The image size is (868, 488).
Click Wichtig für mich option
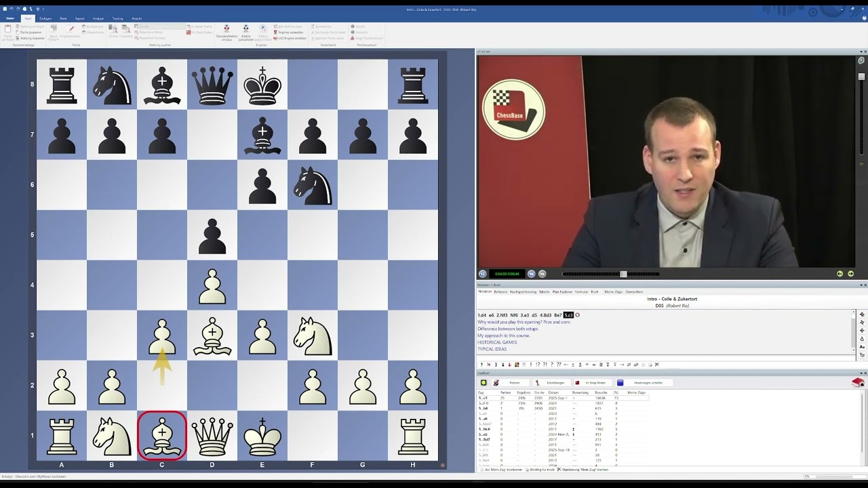(x=540, y=469)
